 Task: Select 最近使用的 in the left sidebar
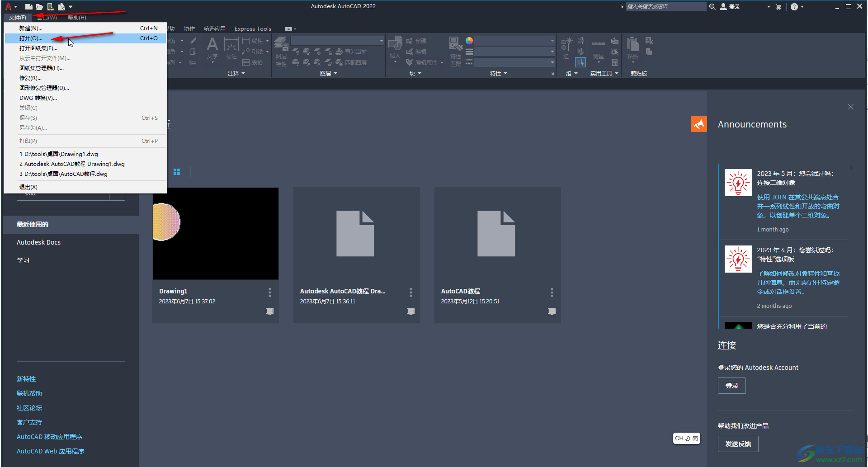(71, 225)
